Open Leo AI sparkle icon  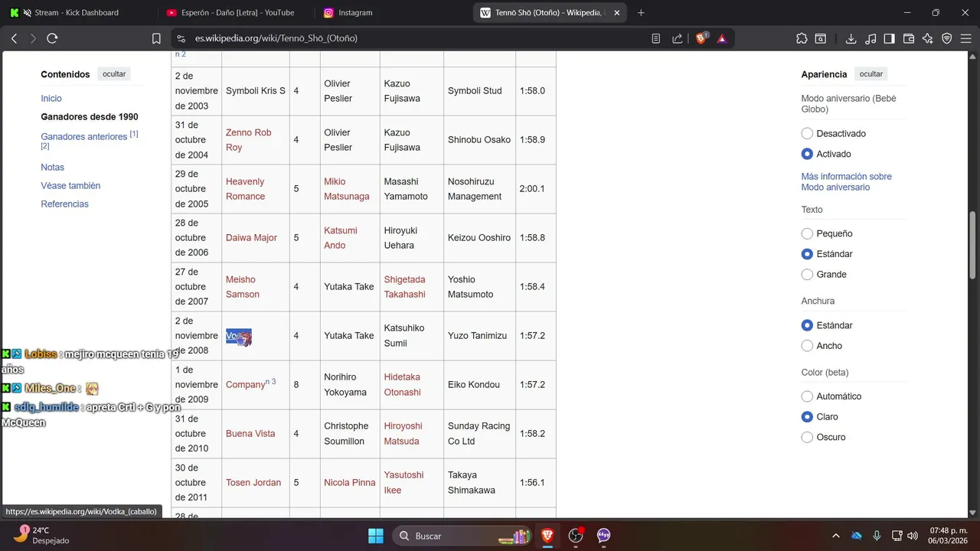pyautogui.click(x=928, y=38)
